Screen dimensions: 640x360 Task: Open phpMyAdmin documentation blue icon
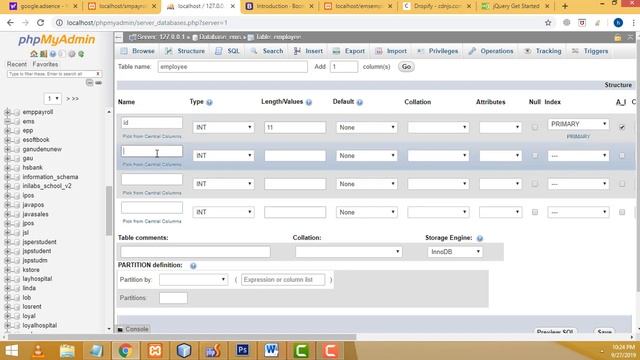[x=53, y=54]
